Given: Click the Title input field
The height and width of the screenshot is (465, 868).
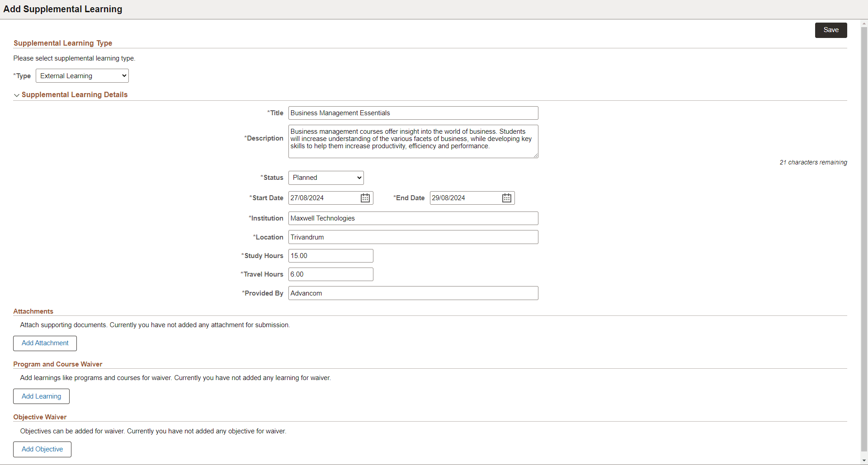Looking at the screenshot, I should point(413,113).
